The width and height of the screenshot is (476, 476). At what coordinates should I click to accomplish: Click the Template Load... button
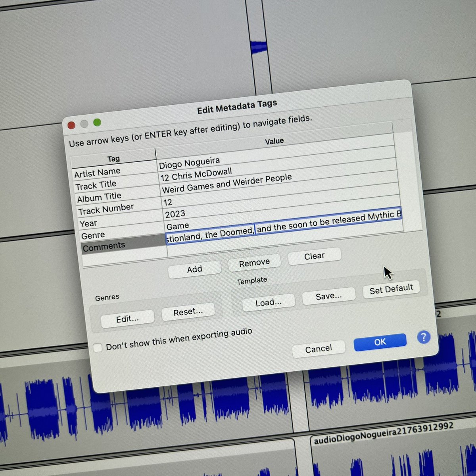pos(269,303)
